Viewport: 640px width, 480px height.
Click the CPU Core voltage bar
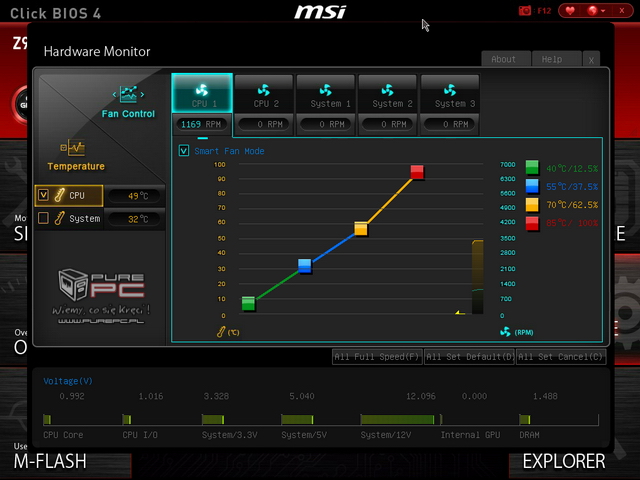point(47,419)
